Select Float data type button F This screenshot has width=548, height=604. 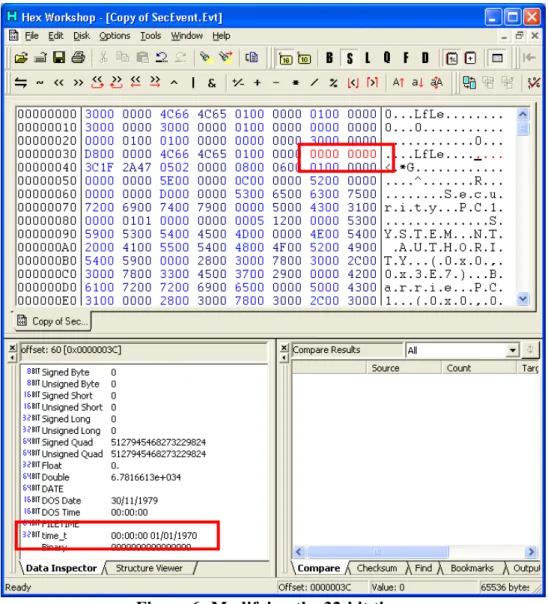406,58
